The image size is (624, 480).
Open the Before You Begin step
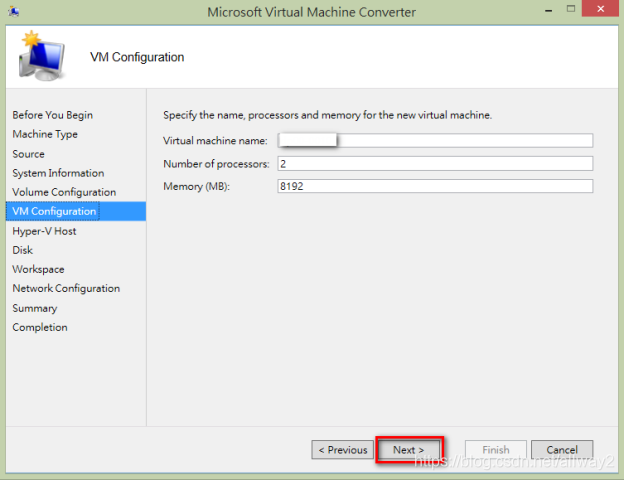53,115
